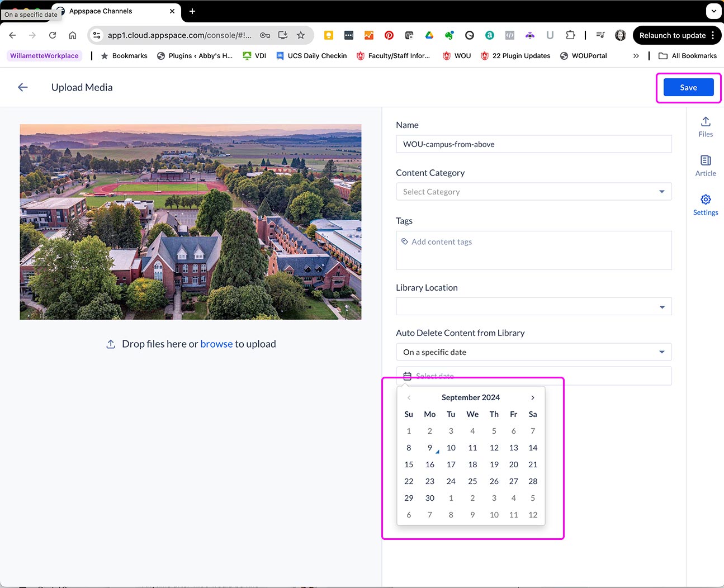Click the Save button
This screenshot has width=724, height=588.
[688, 87]
